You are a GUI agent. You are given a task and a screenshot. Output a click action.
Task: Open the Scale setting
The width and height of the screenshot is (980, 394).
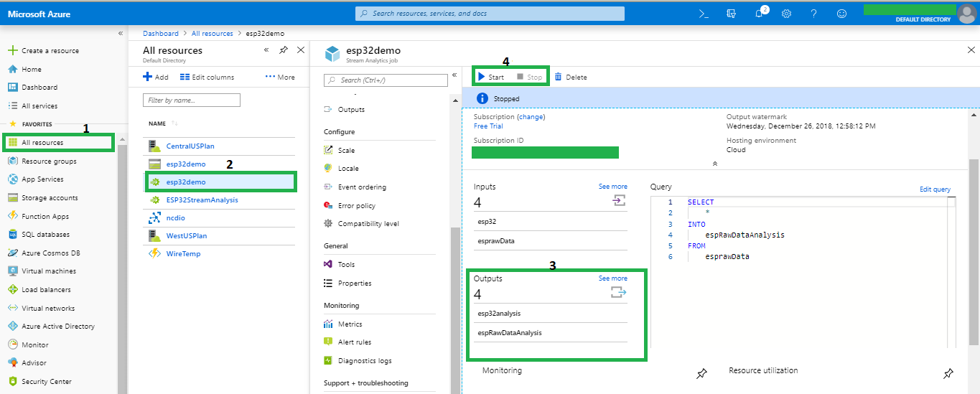[x=346, y=151]
